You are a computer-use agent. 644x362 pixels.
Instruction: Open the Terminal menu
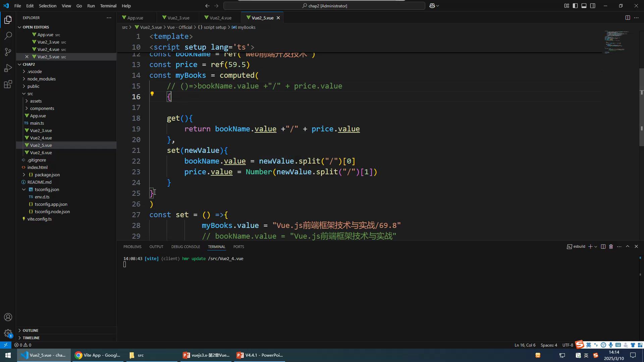tap(108, 6)
